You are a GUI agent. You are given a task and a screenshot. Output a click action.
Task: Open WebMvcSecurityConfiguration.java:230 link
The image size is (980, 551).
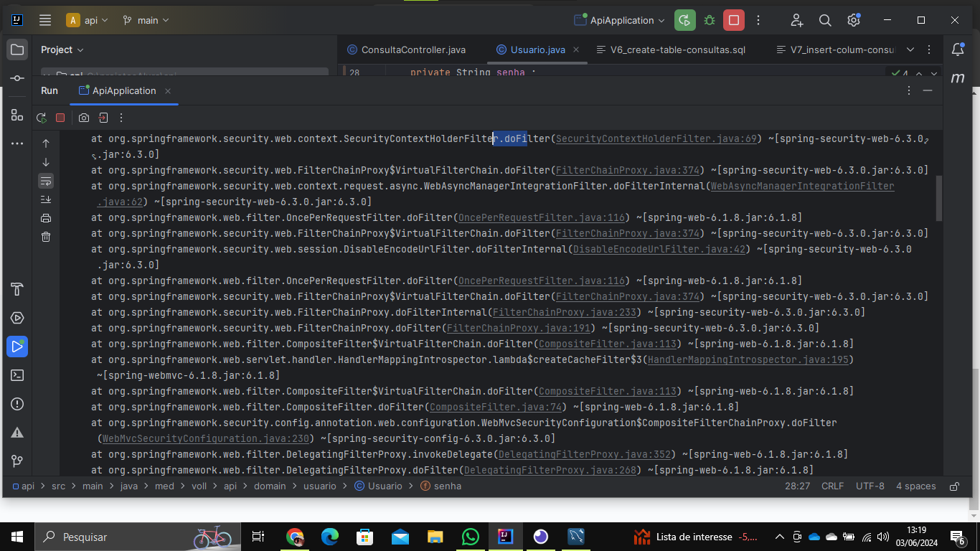pos(206,439)
